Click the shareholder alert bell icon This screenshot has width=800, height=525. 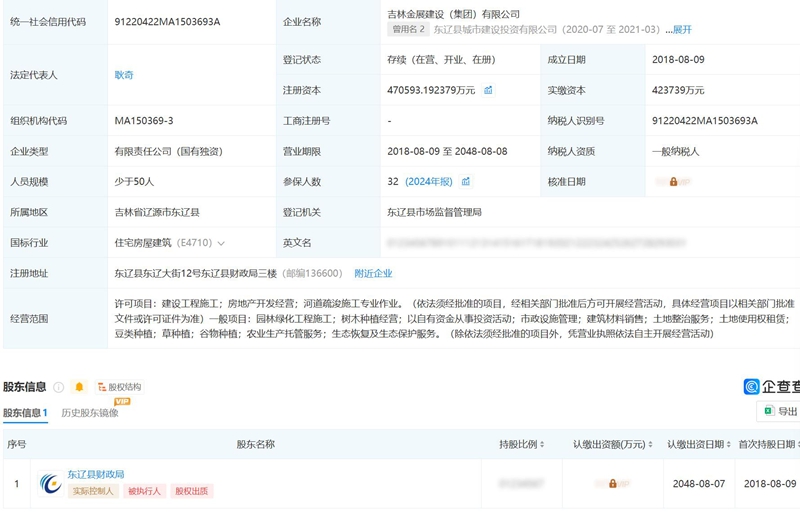[x=79, y=387]
